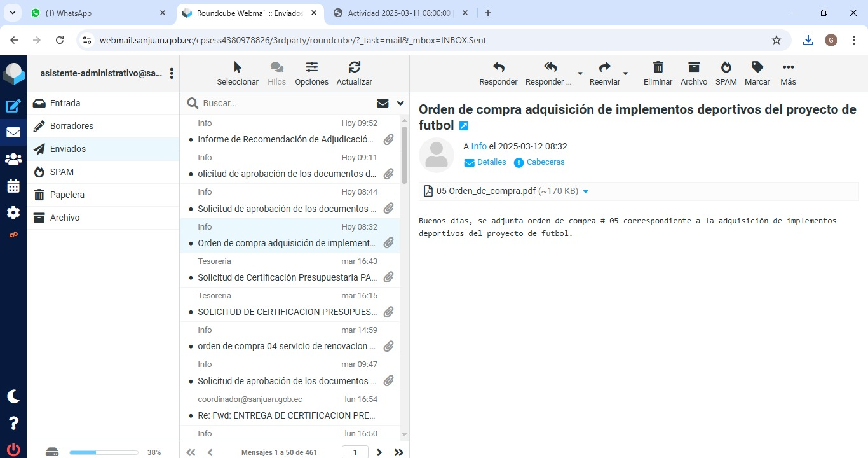
Task: Click the Responder reply button
Action: tap(498, 73)
